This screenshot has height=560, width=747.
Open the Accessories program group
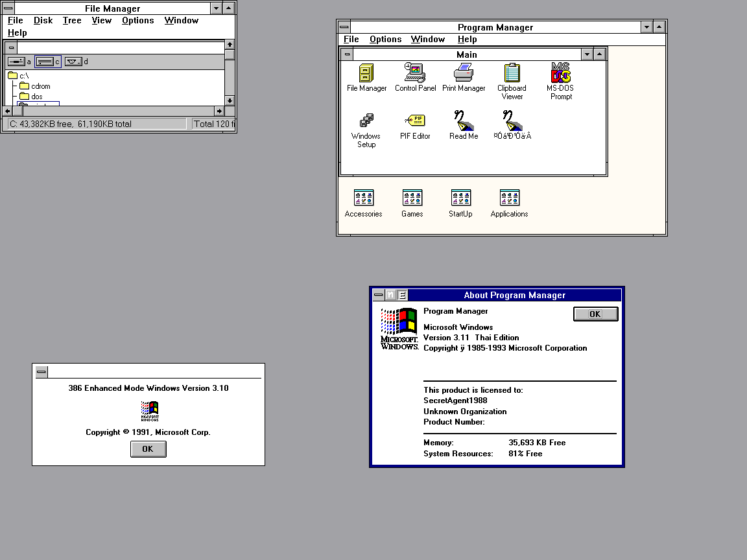(x=363, y=198)
